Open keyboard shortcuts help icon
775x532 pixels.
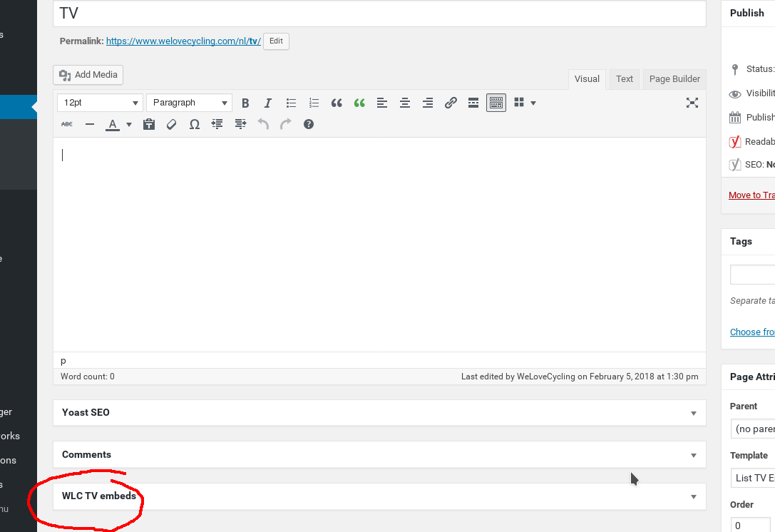309,124
